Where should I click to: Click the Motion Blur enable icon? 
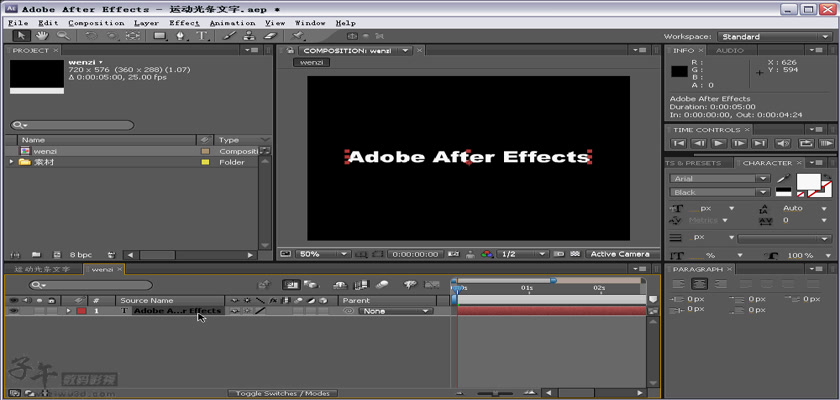tap(382, 285)
